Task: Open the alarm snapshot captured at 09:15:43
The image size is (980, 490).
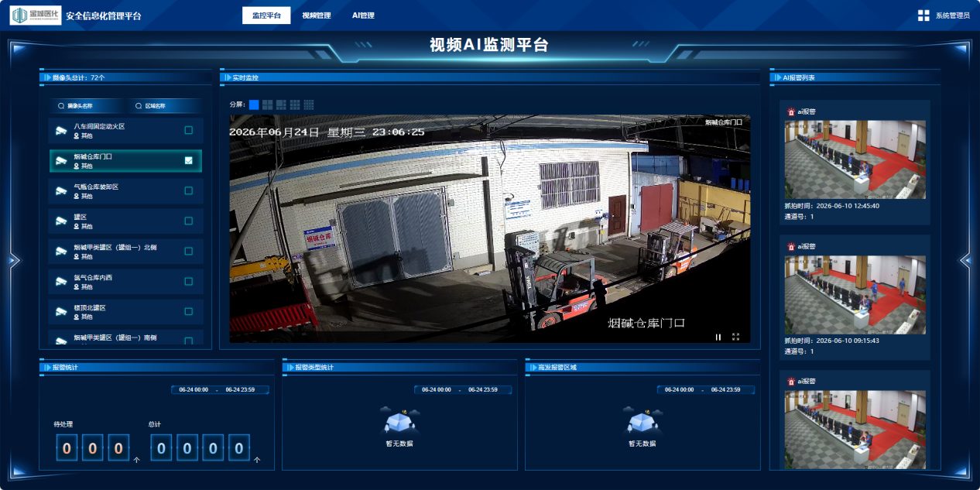Action: [855, 295]
